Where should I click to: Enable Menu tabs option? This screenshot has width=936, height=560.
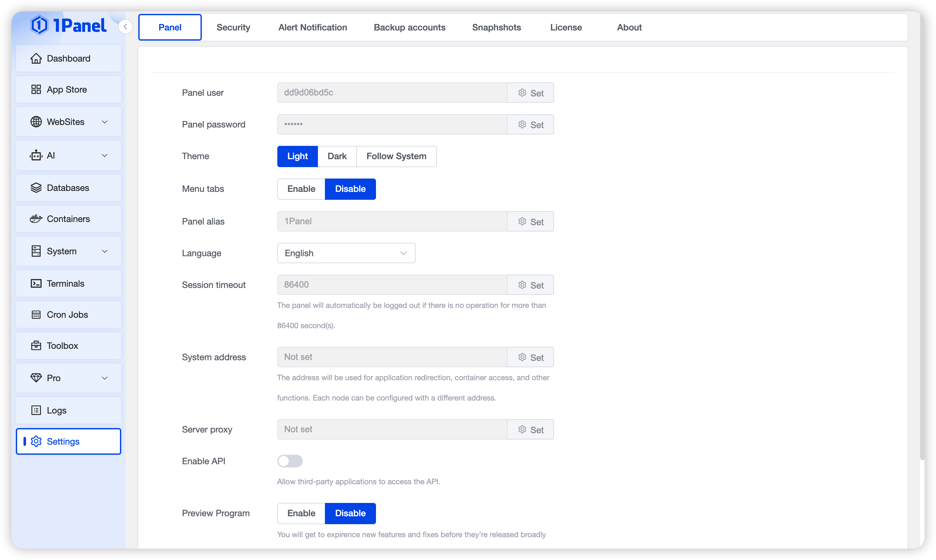pyautogui.click(x=301, y=189)
